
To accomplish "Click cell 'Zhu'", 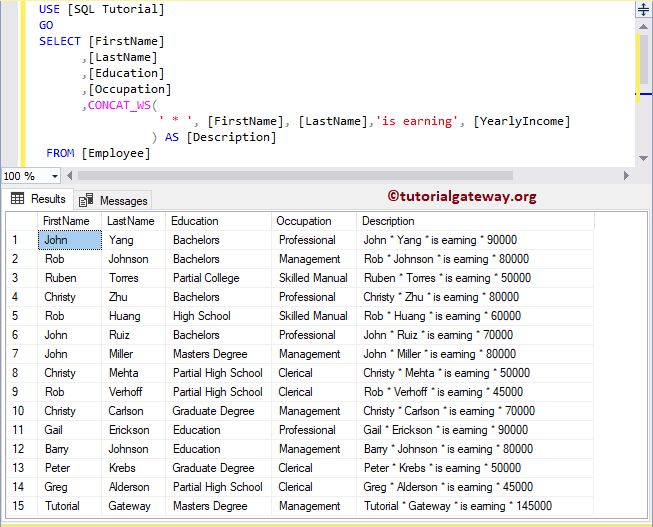I will (x=133, y=297).
